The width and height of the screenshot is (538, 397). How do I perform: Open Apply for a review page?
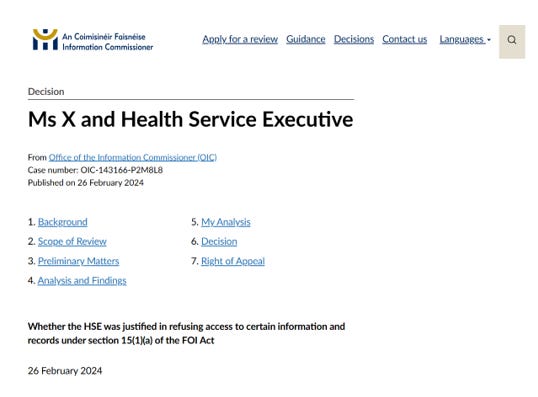tap(240, 39)
